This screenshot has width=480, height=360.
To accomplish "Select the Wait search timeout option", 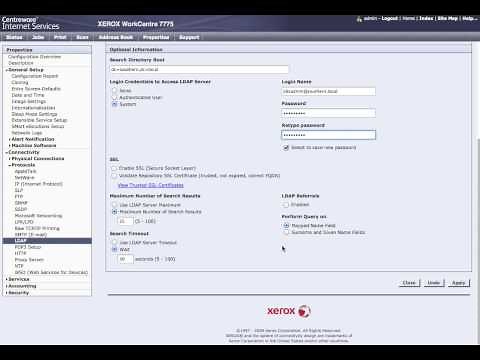I will (x=115, y=249).
